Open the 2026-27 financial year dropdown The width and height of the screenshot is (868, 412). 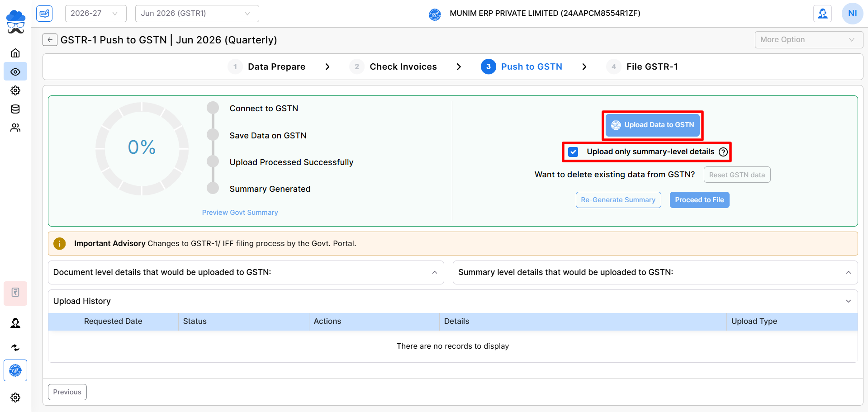click(95, 14)
